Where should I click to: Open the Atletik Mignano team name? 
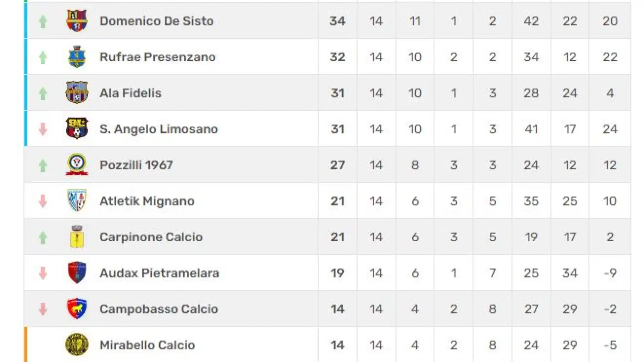pos(147,201)
